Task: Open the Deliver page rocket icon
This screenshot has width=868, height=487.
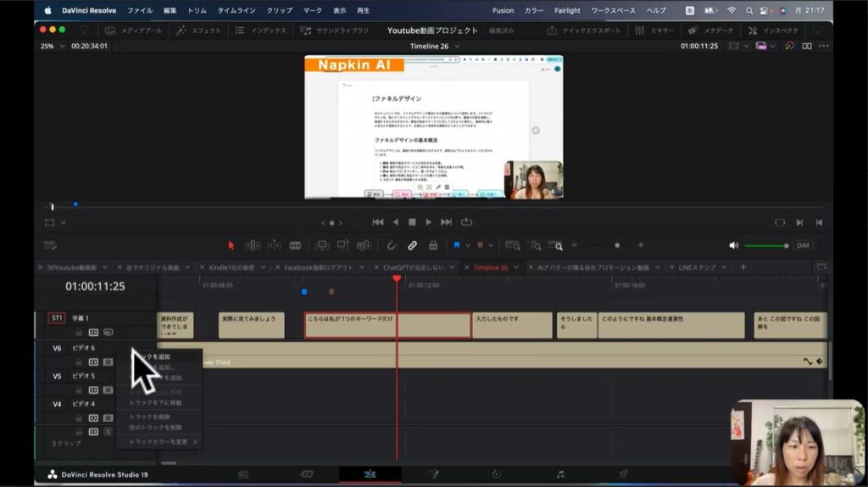Action: (623, 474)
